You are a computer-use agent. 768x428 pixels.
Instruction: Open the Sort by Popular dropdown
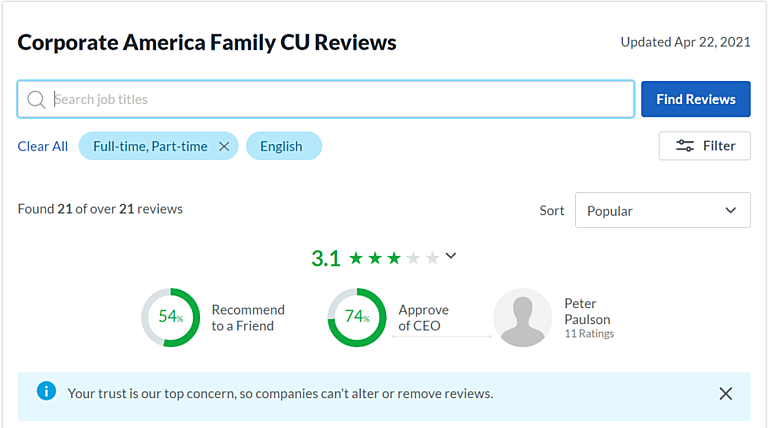[x=662, y=210]
